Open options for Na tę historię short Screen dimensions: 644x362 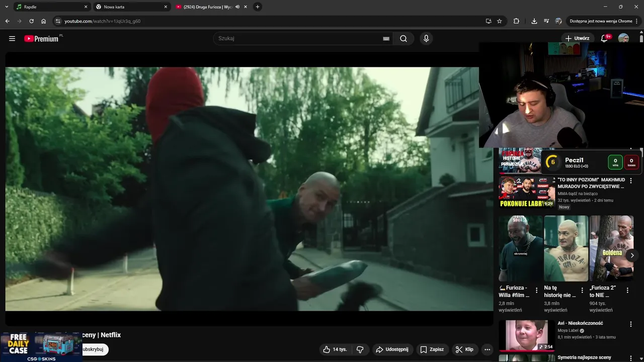[x=582, y=290]
